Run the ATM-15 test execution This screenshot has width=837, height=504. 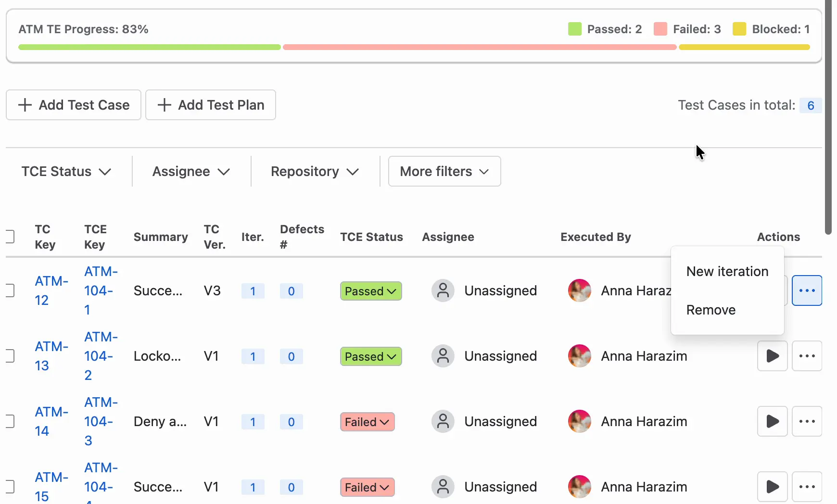tap(772, 487)
